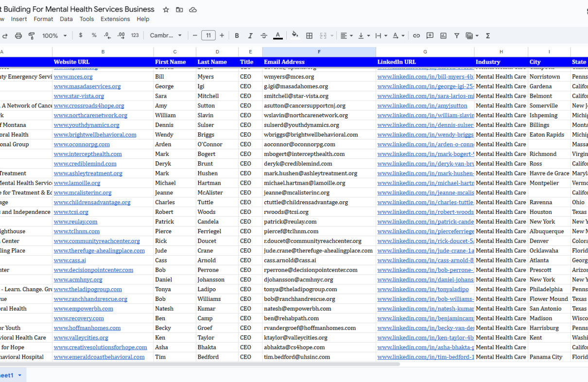Select the Website URL header cell
This screenshot has height=382, width=588.
(103, 62)
